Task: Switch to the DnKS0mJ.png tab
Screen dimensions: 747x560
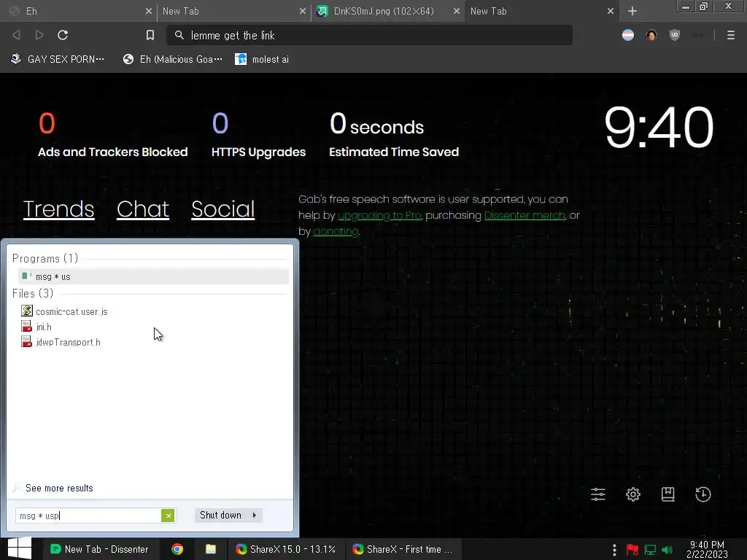Action: point(388,11)
